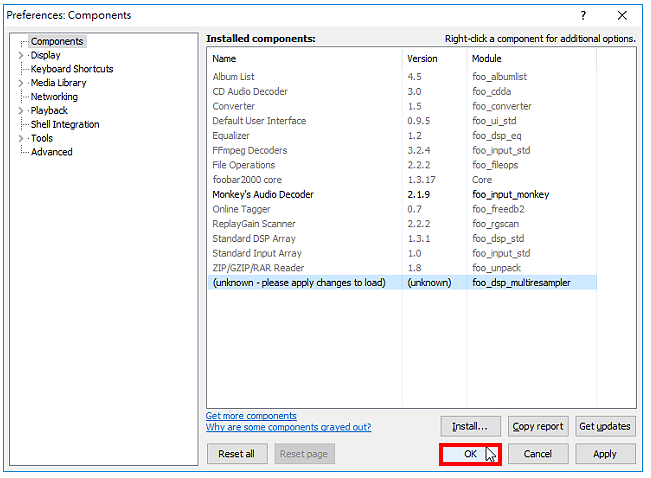Select the Standard Input Array component

402,253
